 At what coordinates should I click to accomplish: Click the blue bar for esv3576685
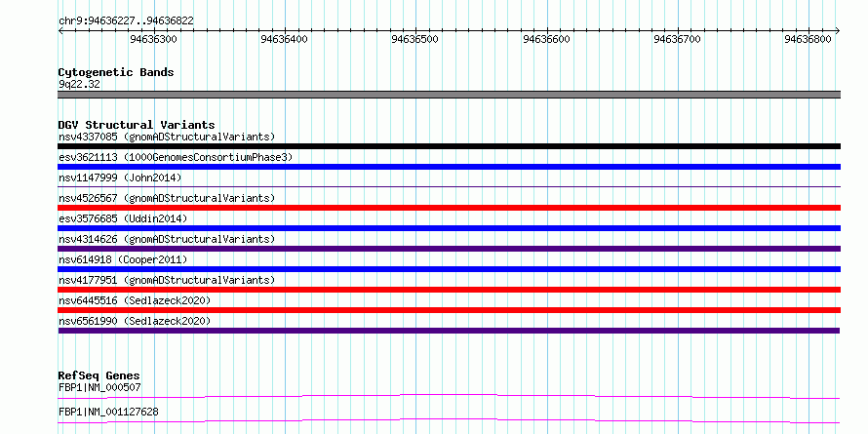click(449, 228)
